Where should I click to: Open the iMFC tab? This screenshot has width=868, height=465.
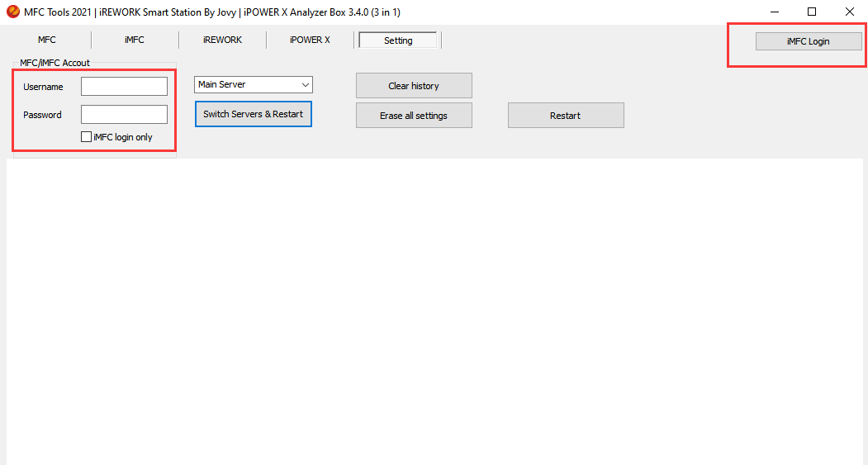(x=135, y=40)
